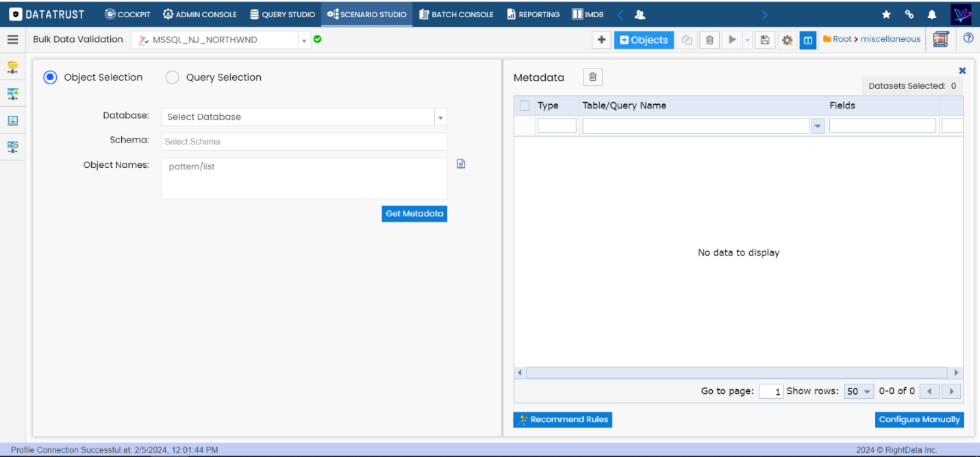This screenshot has width=980, height=457.
Task: Click the plus icon to add new
Action: pyautogui.click(x=601, y=40)
